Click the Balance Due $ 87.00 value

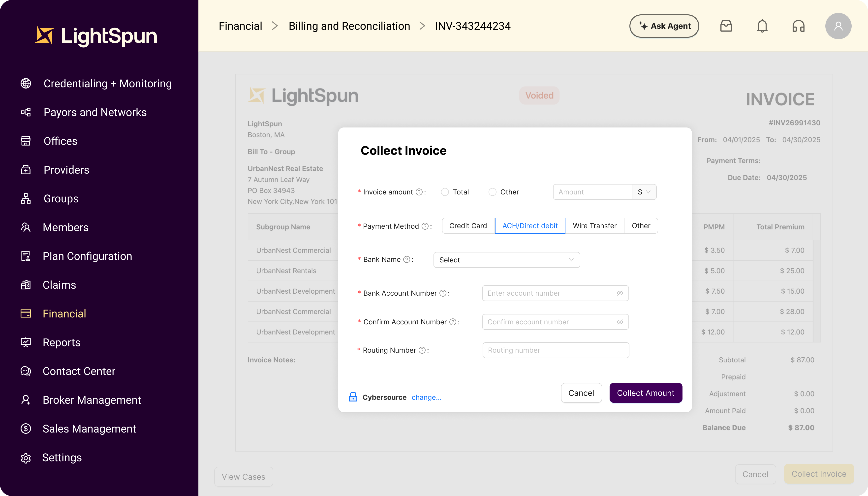pos(801,428)
